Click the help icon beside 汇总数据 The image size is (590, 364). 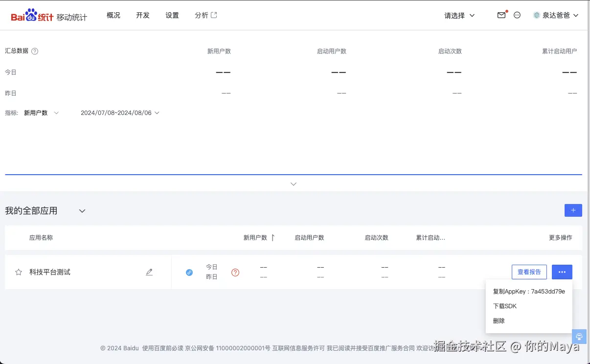35,51
